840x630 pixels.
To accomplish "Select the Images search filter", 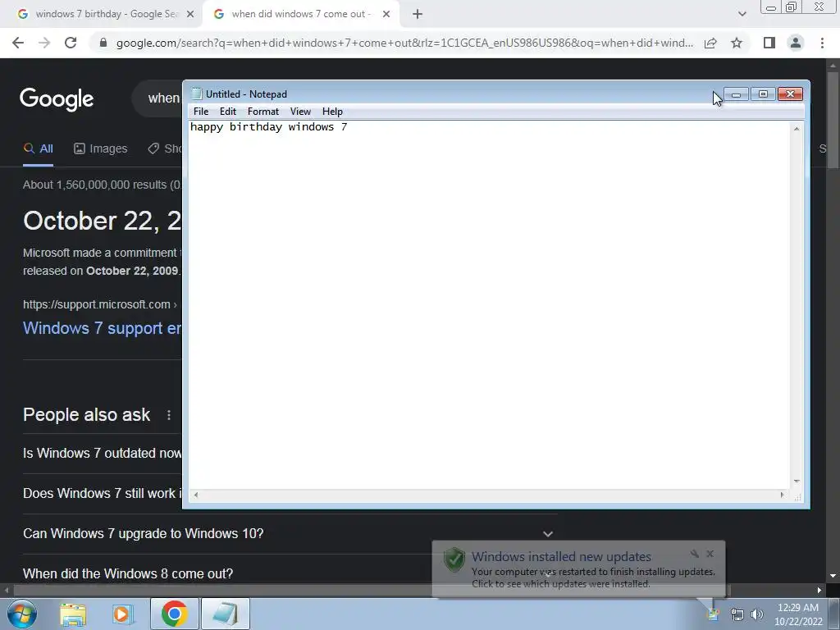I will click(x=101, y=149).
